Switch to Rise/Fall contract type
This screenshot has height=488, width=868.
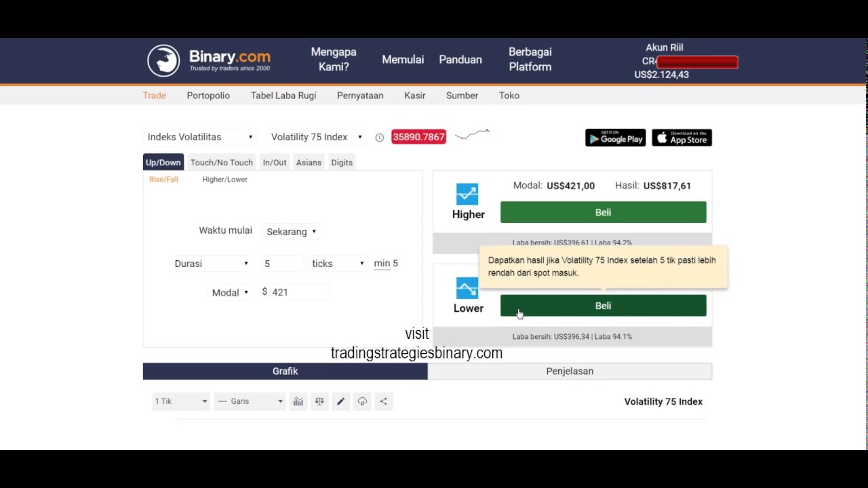pyautogui.click(x=163, y=180)
